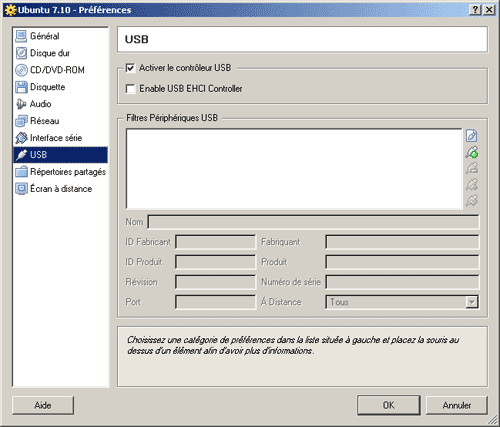500x427 pixels.
Task: Open Répertoires partagés label
Action: [68, 172]
